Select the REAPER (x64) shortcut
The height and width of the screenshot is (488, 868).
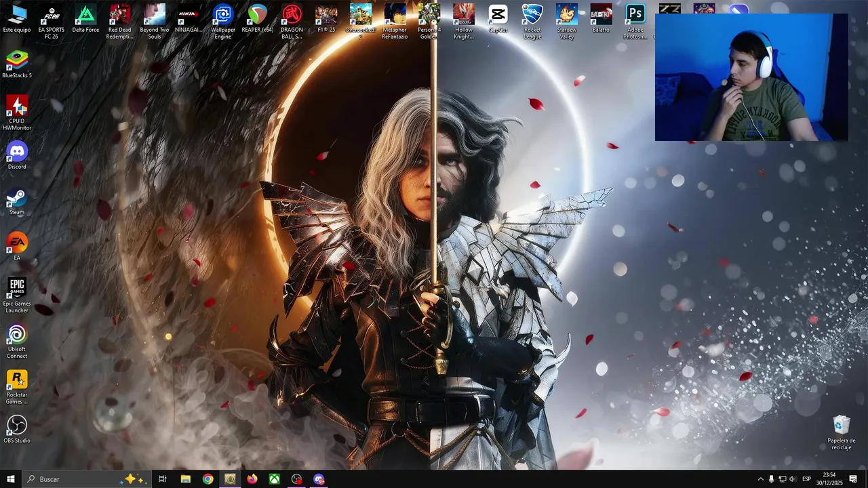258,19
